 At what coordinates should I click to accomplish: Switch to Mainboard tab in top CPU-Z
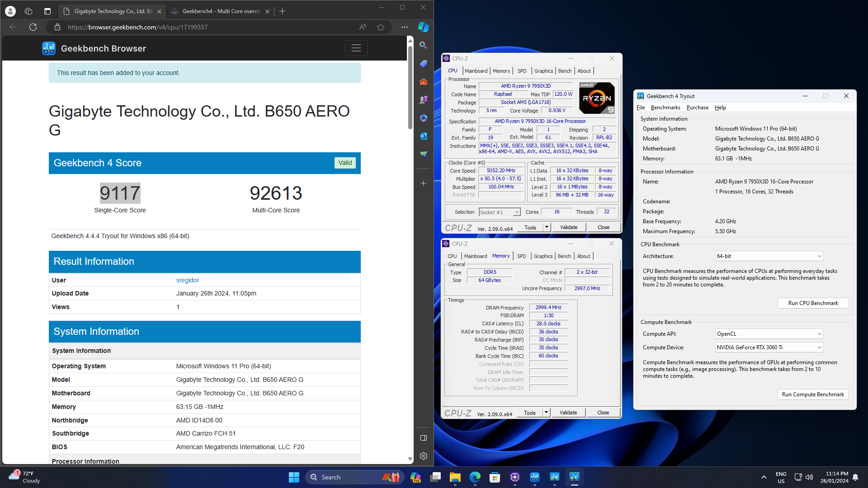476,71
